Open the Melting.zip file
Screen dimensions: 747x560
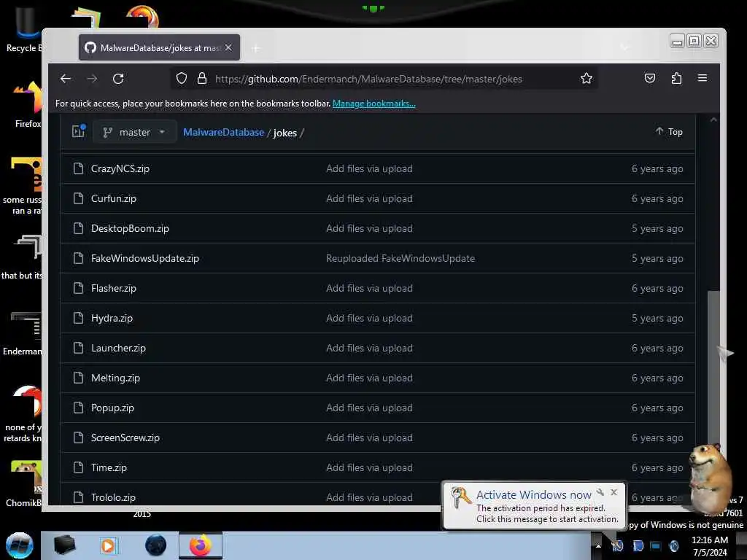click(x=115, y=378)
